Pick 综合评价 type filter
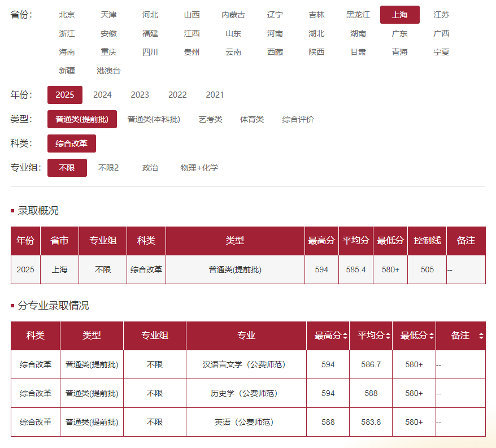 [x=298, y=119]
